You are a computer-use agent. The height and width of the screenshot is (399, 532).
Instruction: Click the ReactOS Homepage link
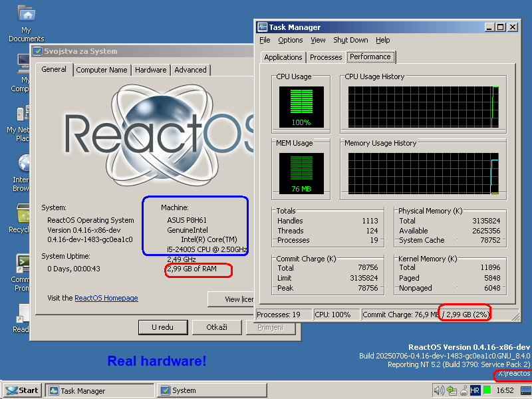point(106,298)
